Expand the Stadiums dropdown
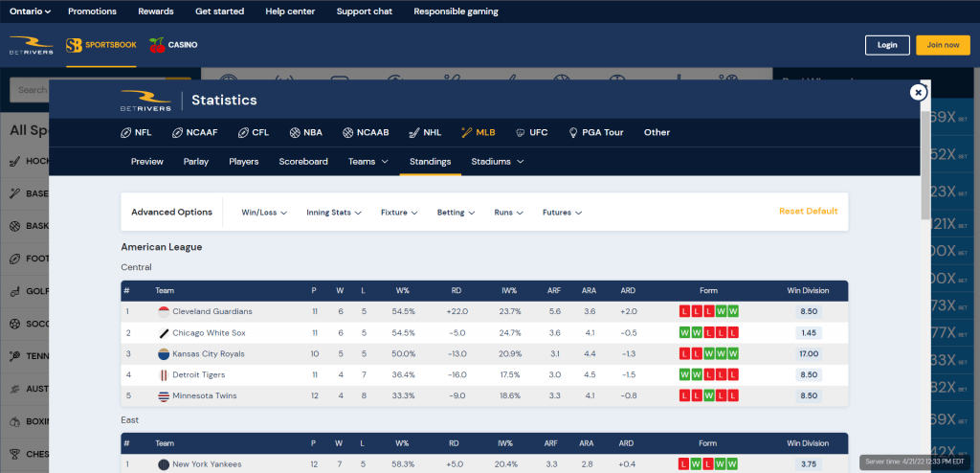The width and height of the screenshot is (980, 473). pyautogui.click(x=498, y=162)
